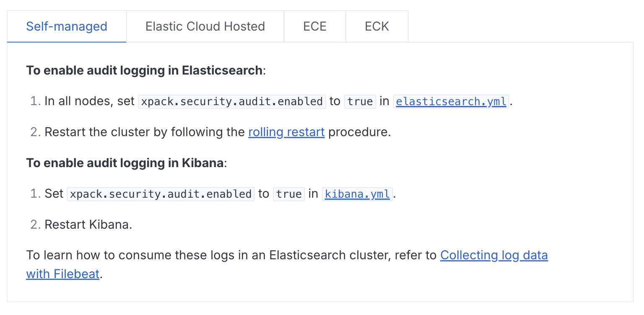This screenshot has width=644, height=315.
Task: Click the 'To learn how to consume these logs' sentence
Action: (x=231, y=256)
